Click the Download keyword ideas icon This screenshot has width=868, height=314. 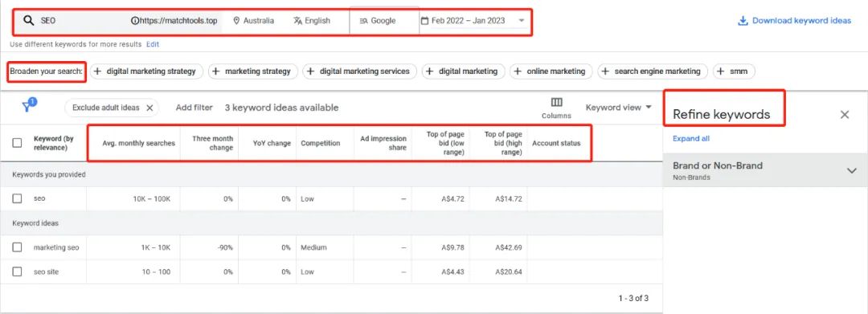(743, 21)
